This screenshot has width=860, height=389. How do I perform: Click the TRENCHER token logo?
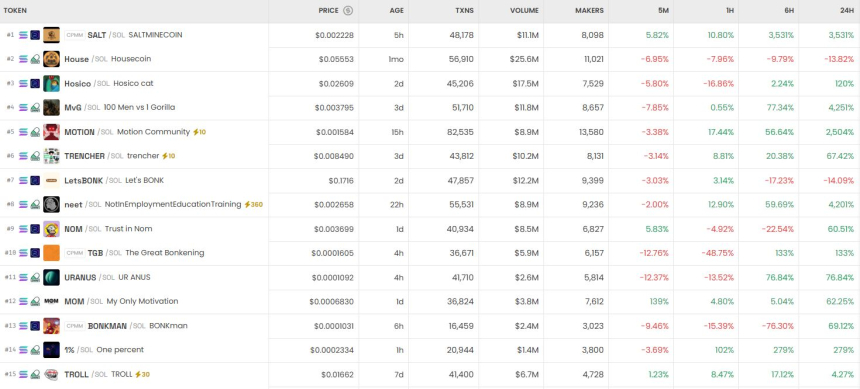52,156
